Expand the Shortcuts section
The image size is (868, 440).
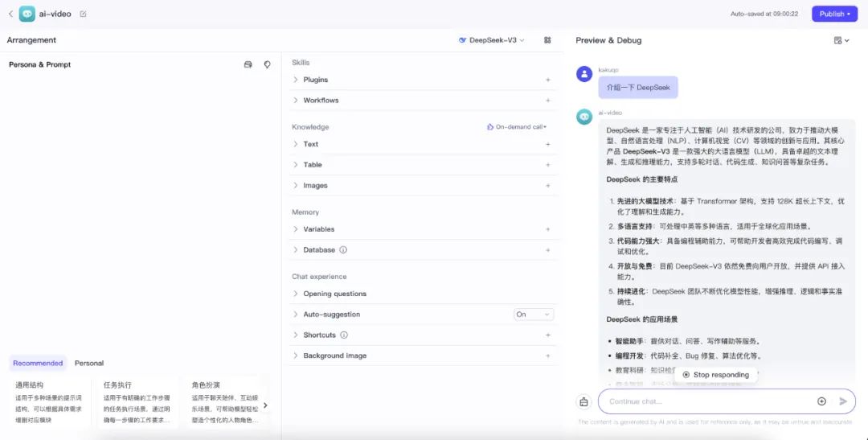click(x=296, y=335)
